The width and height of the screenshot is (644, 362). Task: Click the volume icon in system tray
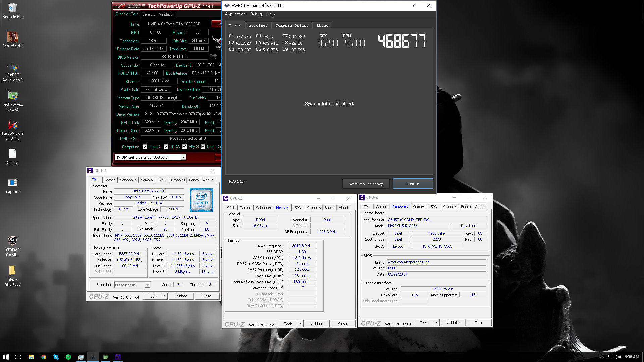(618, 357)
